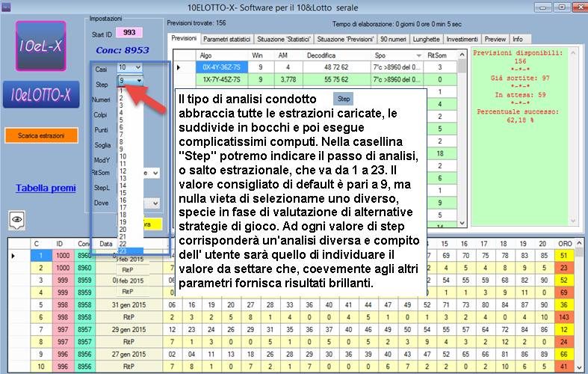This screenshot has width=588, height=374.
Task: Select value 23 in Step list
Action: tap(123, 250)
